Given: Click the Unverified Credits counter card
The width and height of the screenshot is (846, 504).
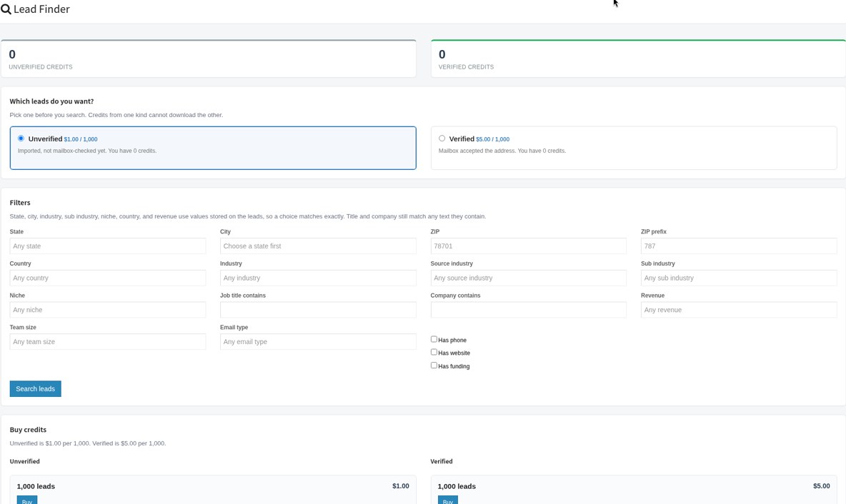Looking at the screenshot, I should [x=208, y=59].
